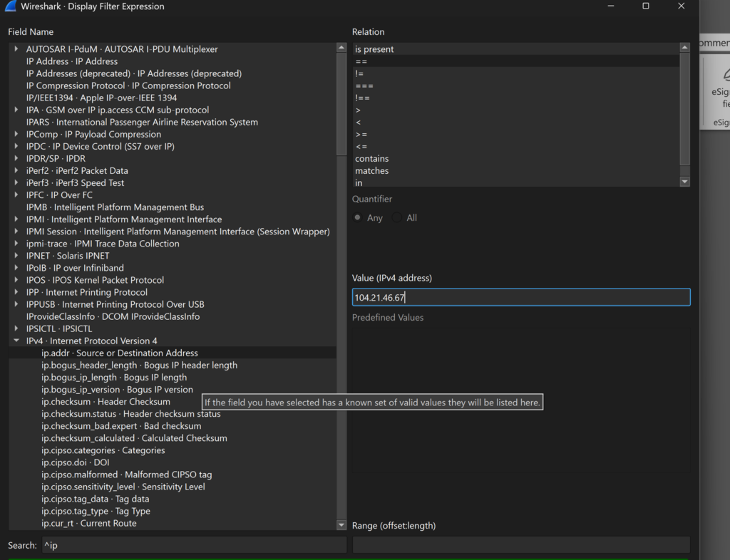Viewport: 730px width, 560px height.
Task: Select the All quantifier radio button
Action: [x=397, y=218]
